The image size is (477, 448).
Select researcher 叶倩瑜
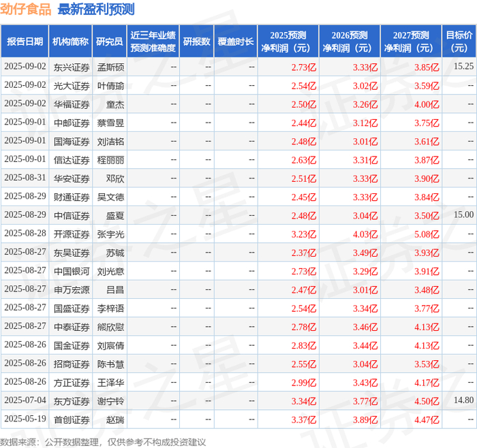pos(110,86)
